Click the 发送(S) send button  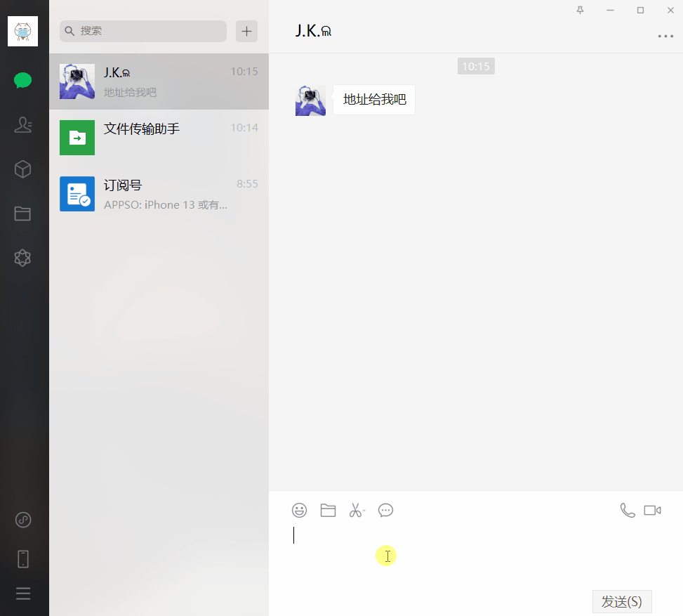[622, 601]
